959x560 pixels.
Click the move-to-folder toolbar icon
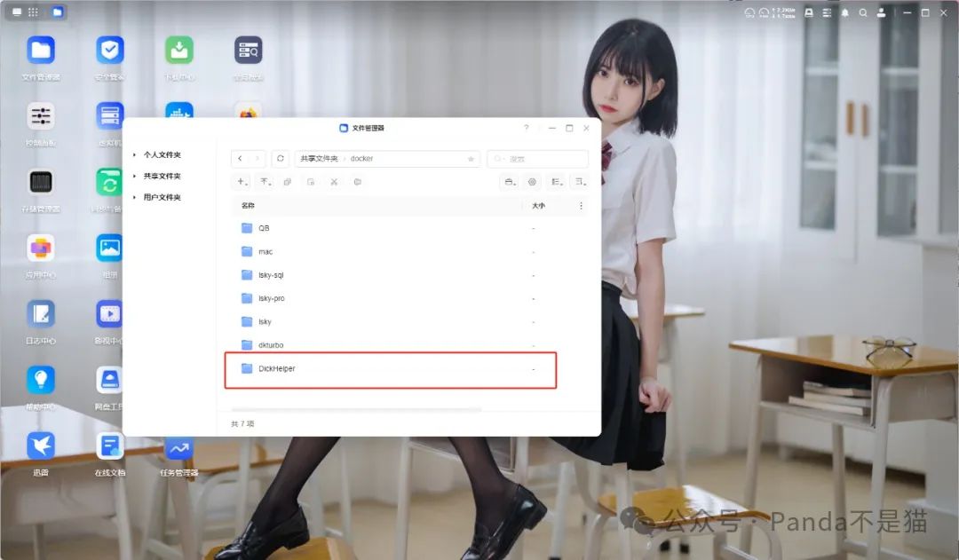pyautogui.click(x=357, y=182)
